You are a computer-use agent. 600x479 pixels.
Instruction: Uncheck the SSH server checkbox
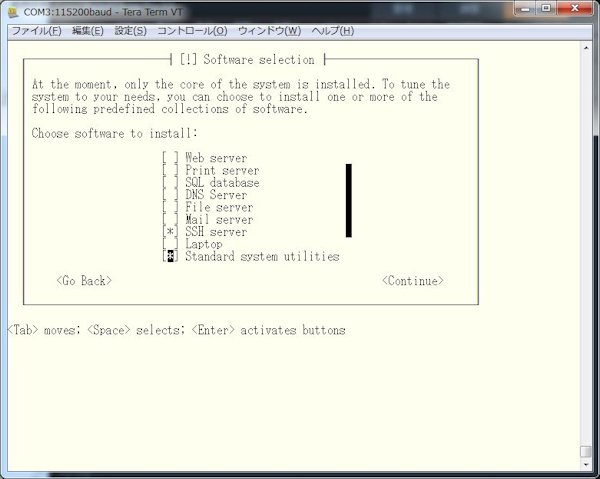(x=170, y=231)
